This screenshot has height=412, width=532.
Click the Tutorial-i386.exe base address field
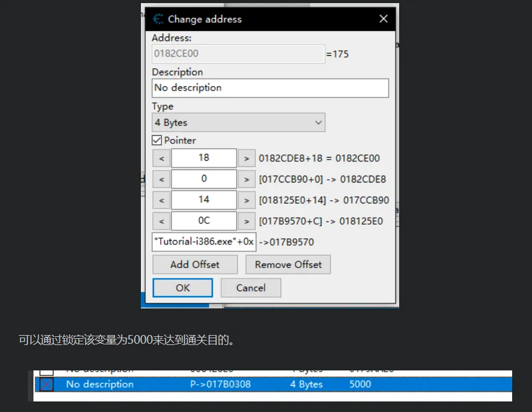coord(204,242)
